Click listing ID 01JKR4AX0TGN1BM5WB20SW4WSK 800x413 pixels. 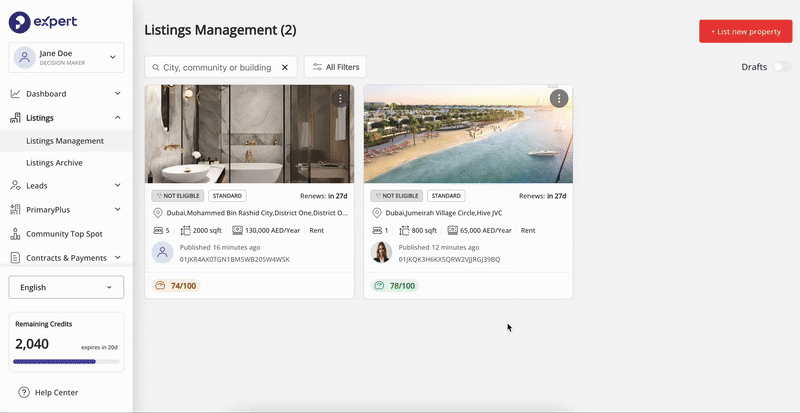point(235,259)
